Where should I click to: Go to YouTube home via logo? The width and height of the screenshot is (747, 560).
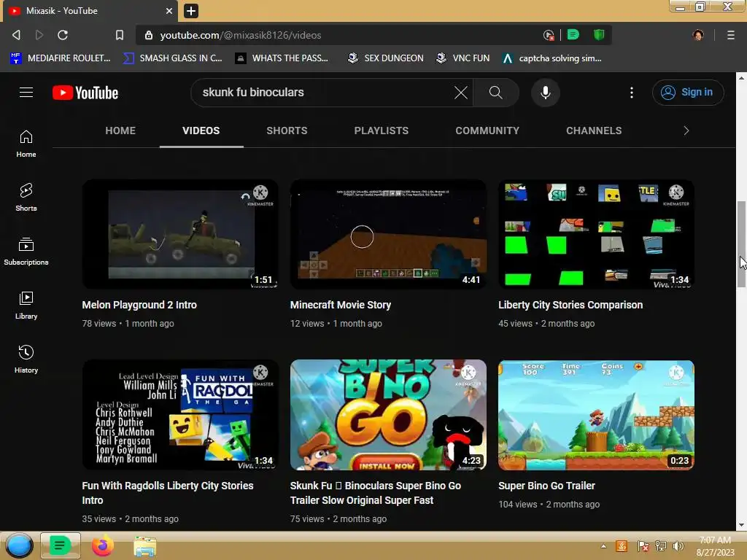(85, 93)
